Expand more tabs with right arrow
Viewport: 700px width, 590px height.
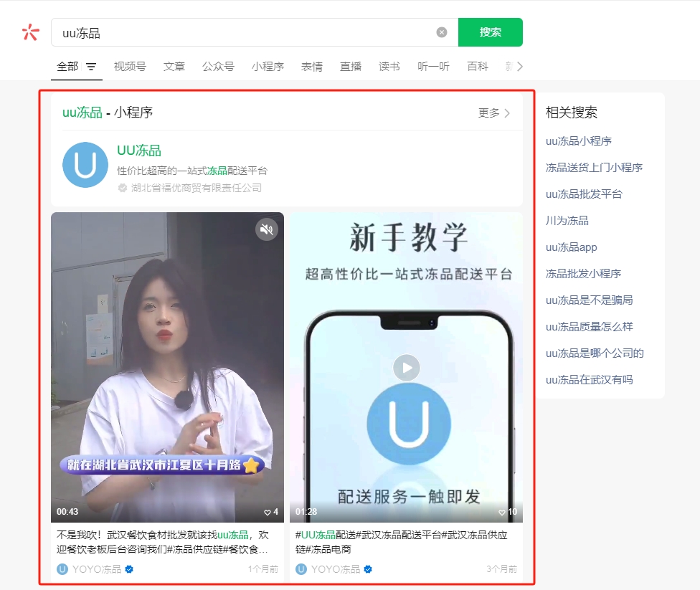[520, 67]
